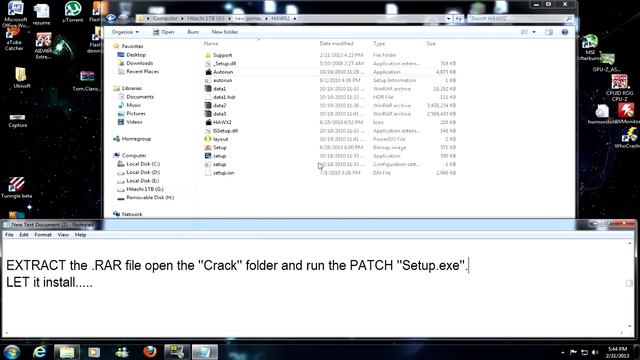640x360 pixels.
Task: Open the view options dropdown arrow
Action: point(534,32)
